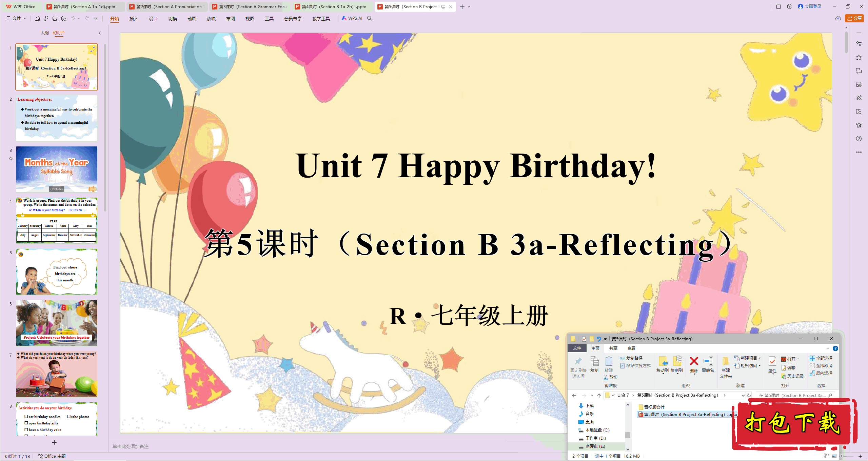This screenshot has width=868, height=461.
Task: Click the Cut scissors icon in Explorer
Action: click(606, 377)
